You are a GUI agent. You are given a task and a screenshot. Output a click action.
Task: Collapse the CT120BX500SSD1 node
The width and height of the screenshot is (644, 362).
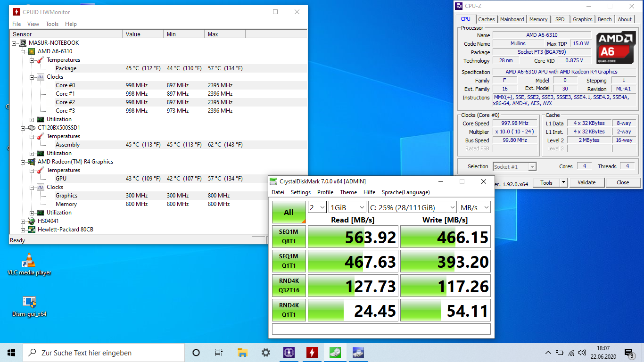point(23,128)
